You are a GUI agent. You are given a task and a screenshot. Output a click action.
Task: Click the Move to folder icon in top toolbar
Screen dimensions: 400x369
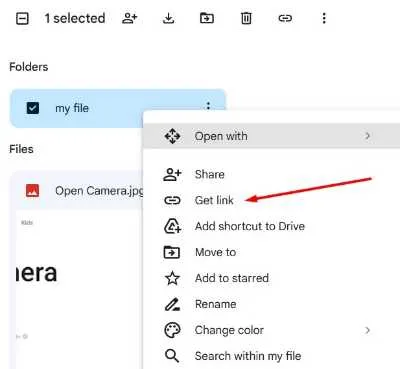coord(207,18)
